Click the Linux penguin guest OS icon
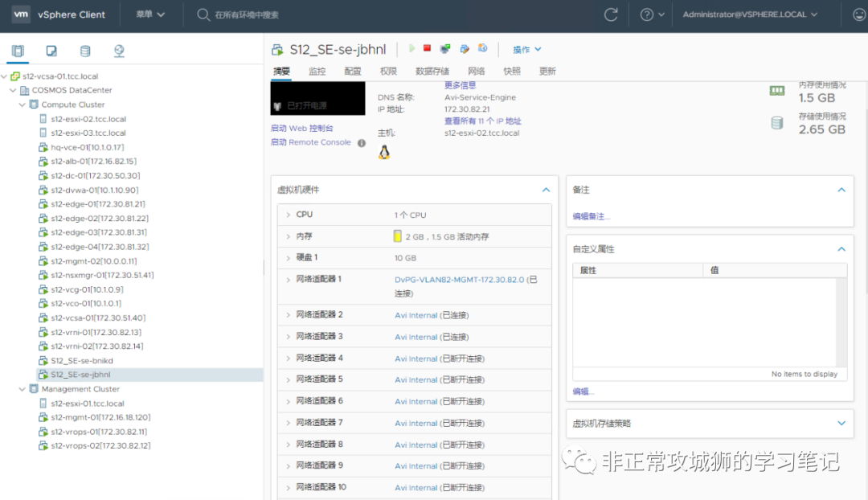Viewport: 868px width, 500px height. click(x=384, y=152)
